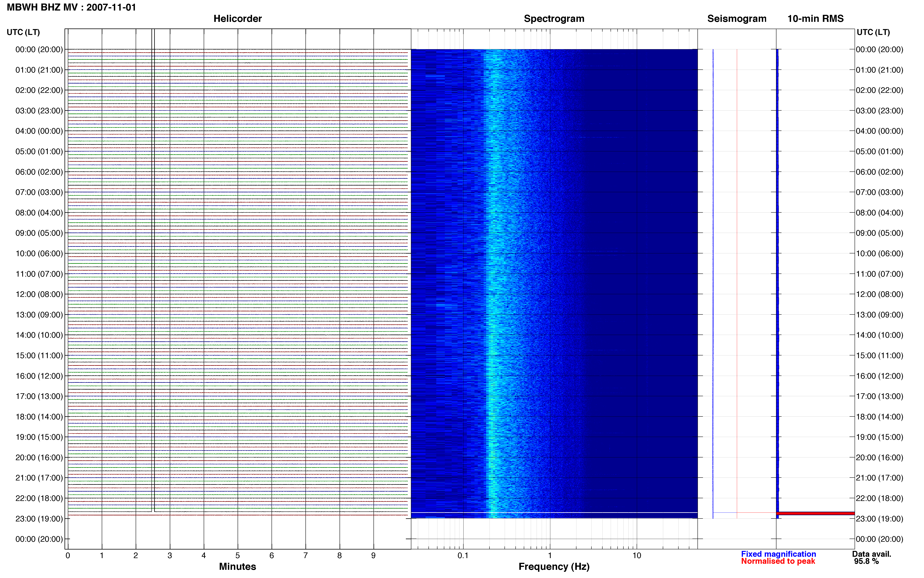Click the 'Helicorder' panel heading
The width and height of the screenshot is (924, 578).
(238, 19)
